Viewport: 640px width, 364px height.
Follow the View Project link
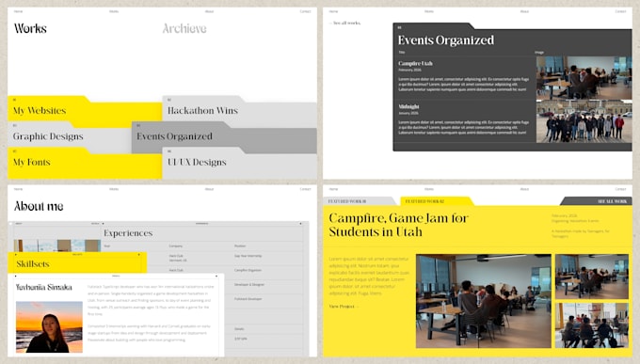point(344,307)
